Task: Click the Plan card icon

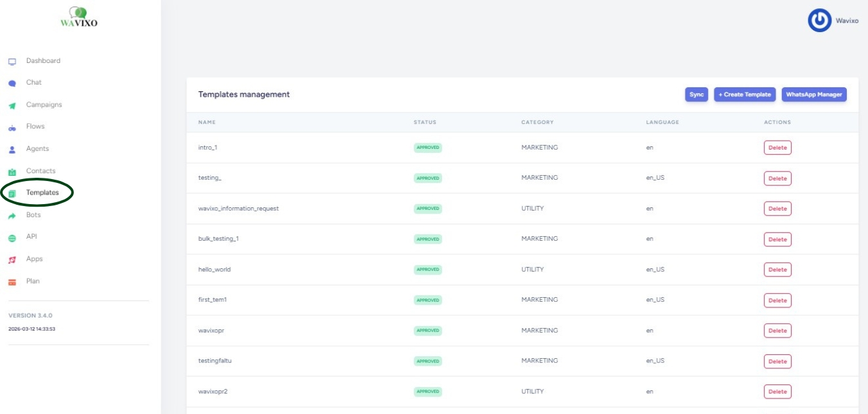Action: (12, 282)
